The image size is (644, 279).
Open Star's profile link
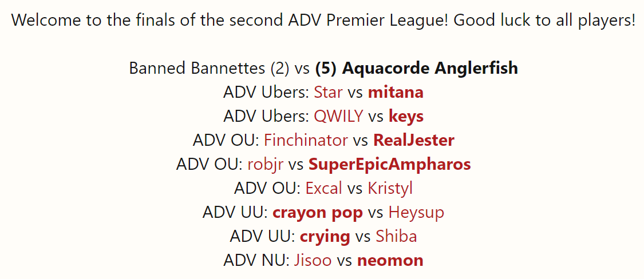pyautogui.click(x=328, y=93)
